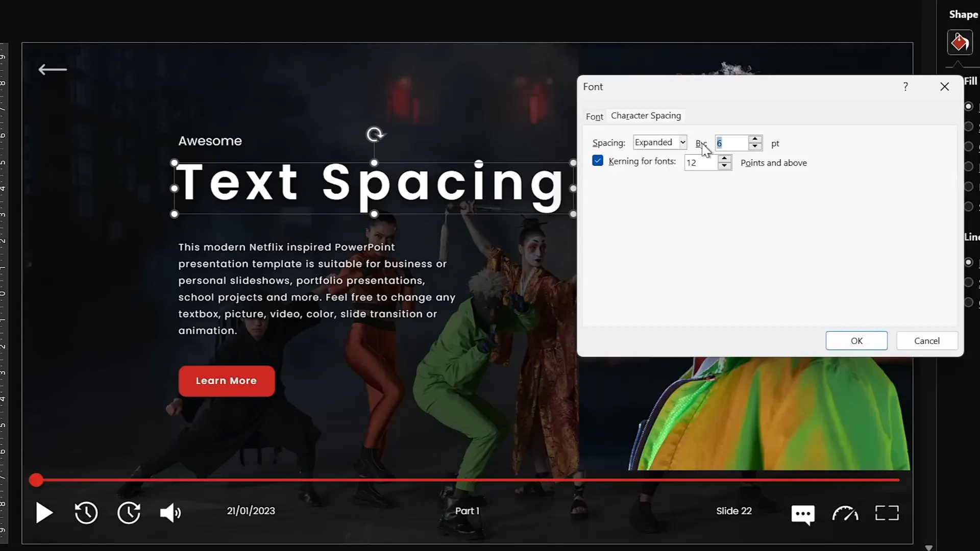
Task: Click the left-middle handle of the title box
Action: coord(174,188)
